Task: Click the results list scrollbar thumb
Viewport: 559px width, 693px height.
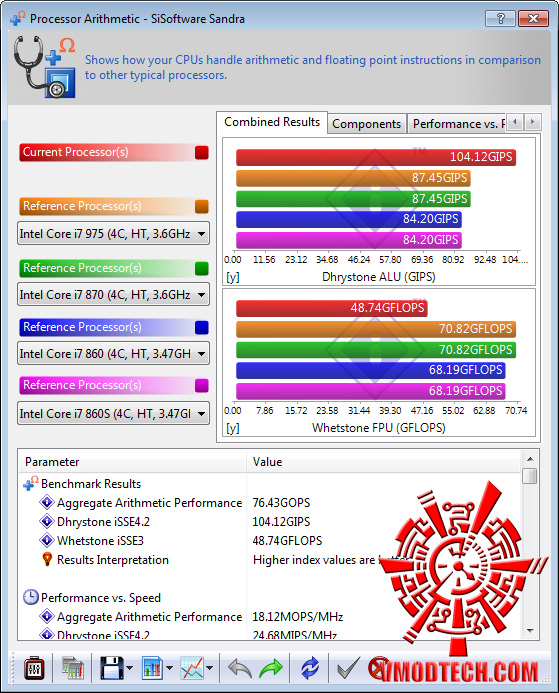Action: [530, 476]
